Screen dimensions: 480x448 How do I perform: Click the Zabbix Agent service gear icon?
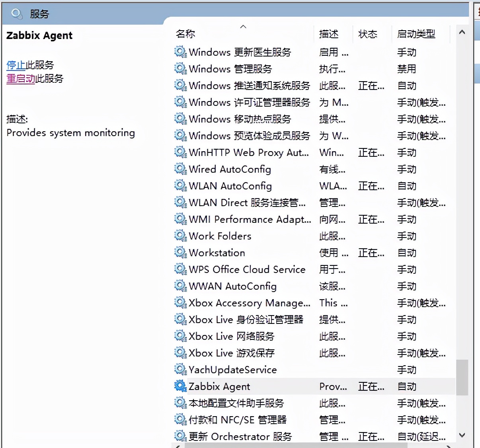pyautogui.click(x=180, y=386)
